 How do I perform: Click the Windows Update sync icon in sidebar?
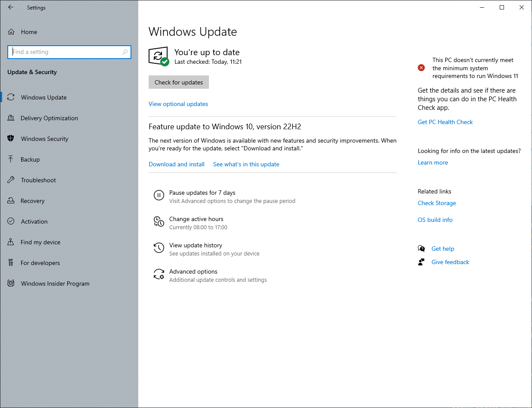pos(11,97)
